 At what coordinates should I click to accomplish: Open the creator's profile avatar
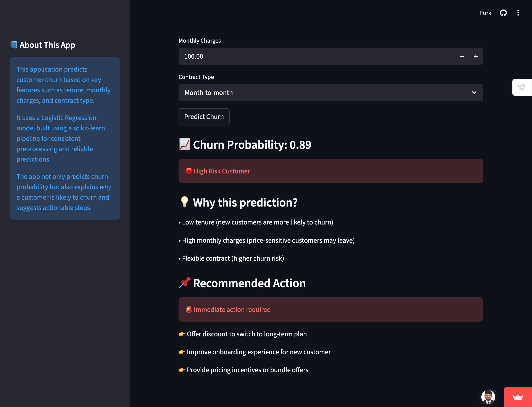pyautogui.click(x=488, y=397)
